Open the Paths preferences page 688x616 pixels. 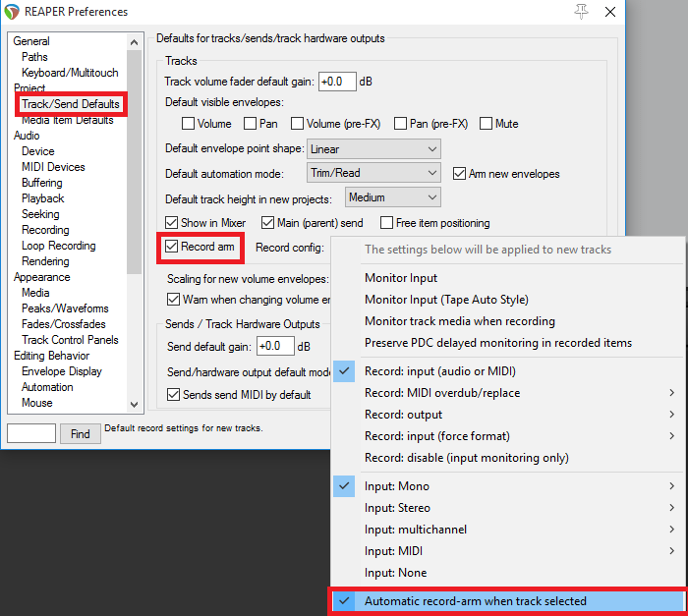34,57
